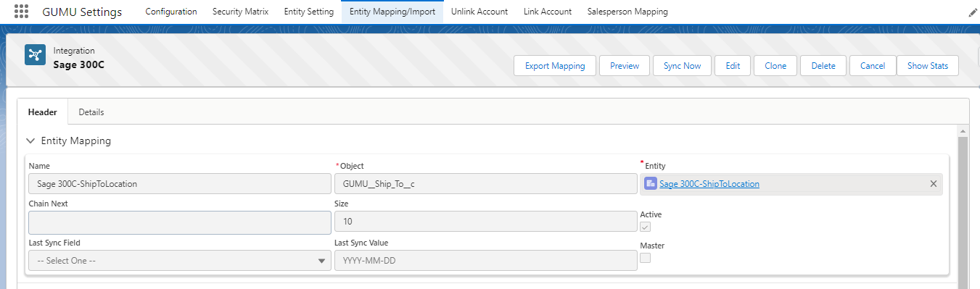
Task: Open the Configuration tab
Action: (171, 12)
